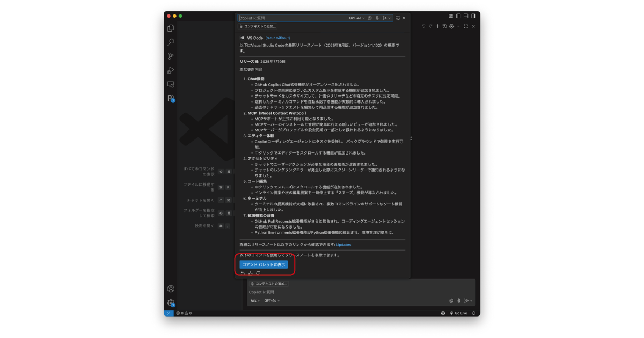Open quick chat in the Chat view
The image size is (644, 338).
[x=398, y=18]
